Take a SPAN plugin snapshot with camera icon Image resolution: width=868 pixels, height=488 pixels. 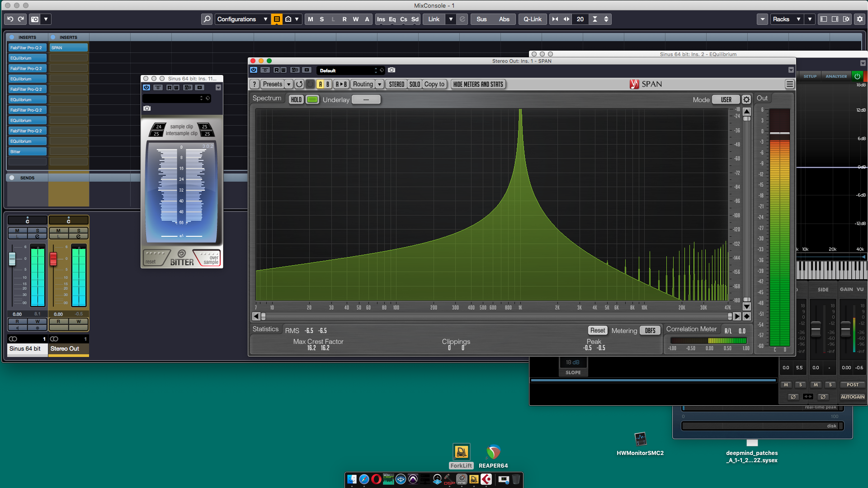click(392, 70)
